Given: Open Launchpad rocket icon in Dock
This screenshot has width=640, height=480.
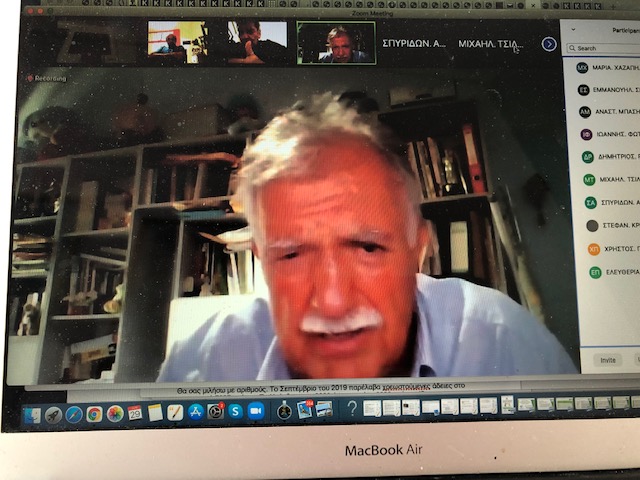Looking at the screenshot, I should coord(53,415).
